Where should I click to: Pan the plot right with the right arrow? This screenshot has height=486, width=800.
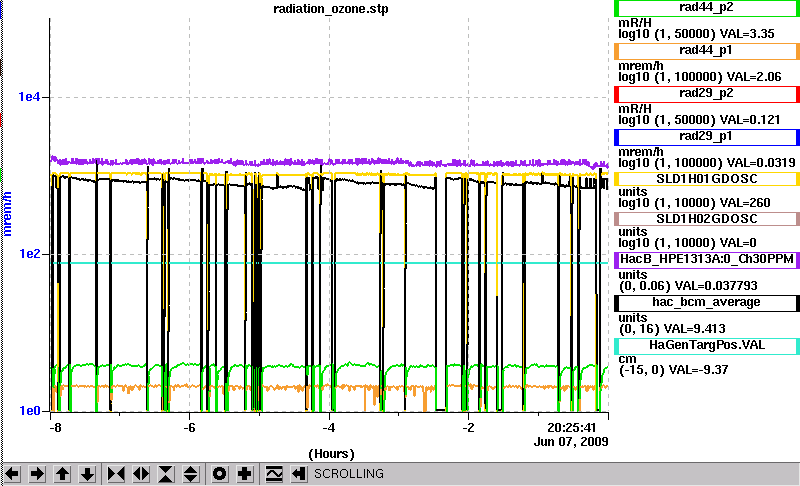(37, 474)
